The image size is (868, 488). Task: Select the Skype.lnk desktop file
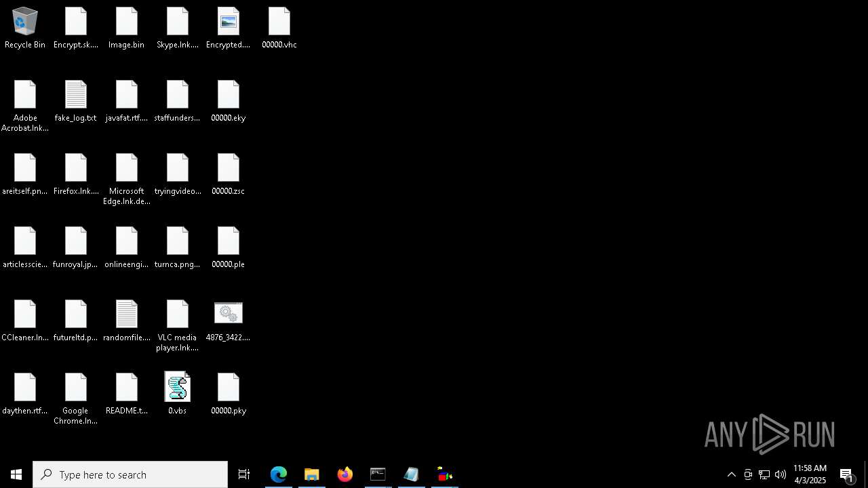point(178,28)
